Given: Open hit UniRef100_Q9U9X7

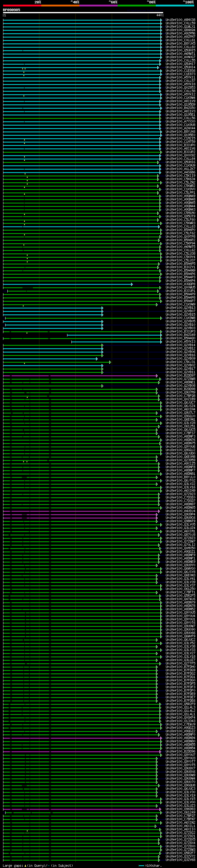Looking at the screenshot, I should (x=180, y=768).
